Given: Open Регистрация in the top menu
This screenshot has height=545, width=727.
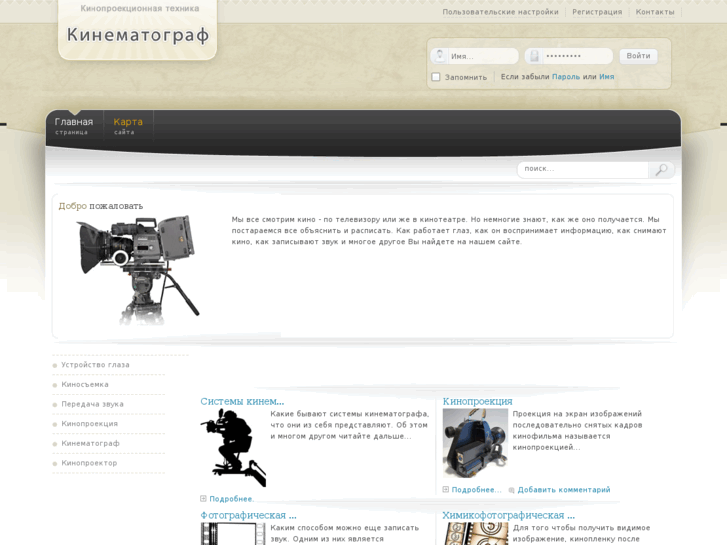Looking at the screenshot, I should tap(597, 12).
